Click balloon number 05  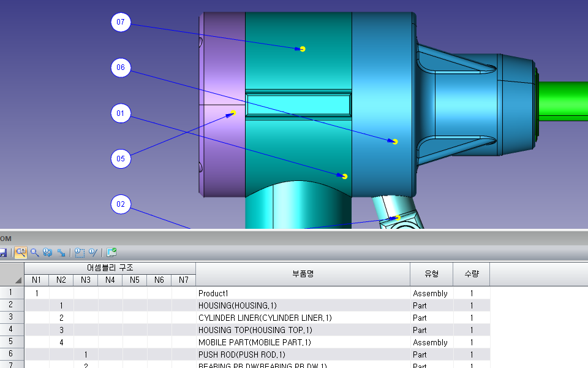121,159
